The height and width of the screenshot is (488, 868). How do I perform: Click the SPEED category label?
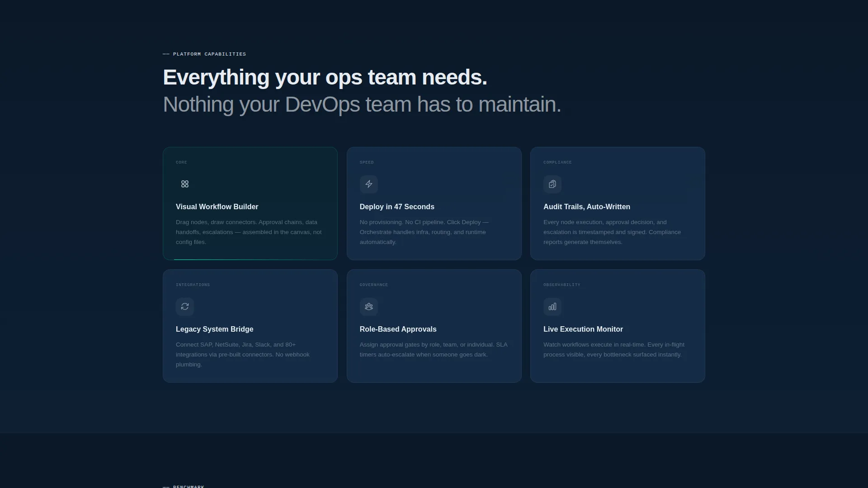pyautogui.click(x=367, y=162)
